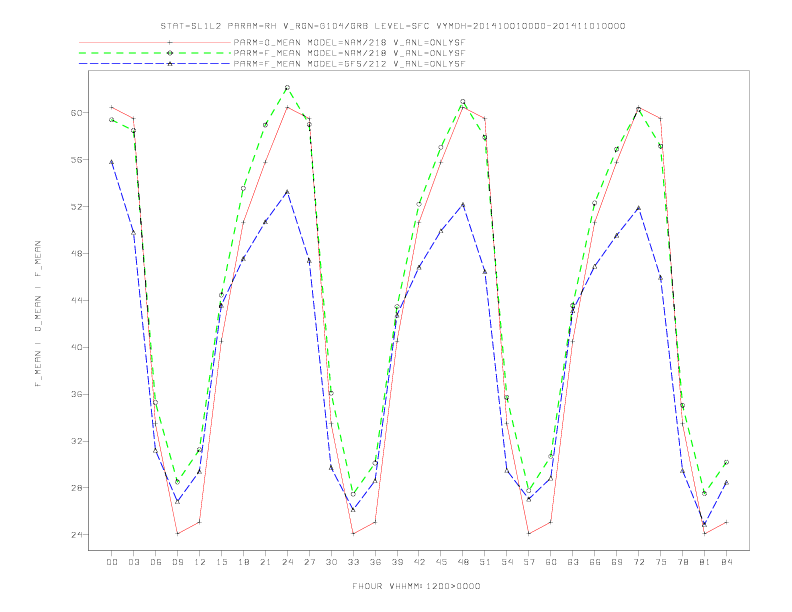This screenshot has width=792, height=612.
Task: Click x-axis forecast hour label 03
Action: point(133,562)
